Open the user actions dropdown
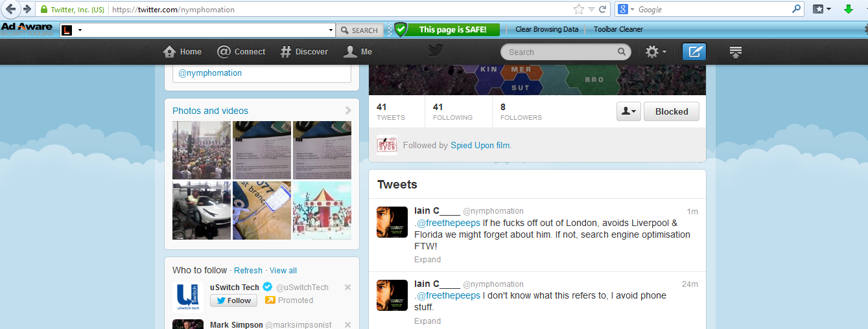868x329 pixels. (628, 111)
